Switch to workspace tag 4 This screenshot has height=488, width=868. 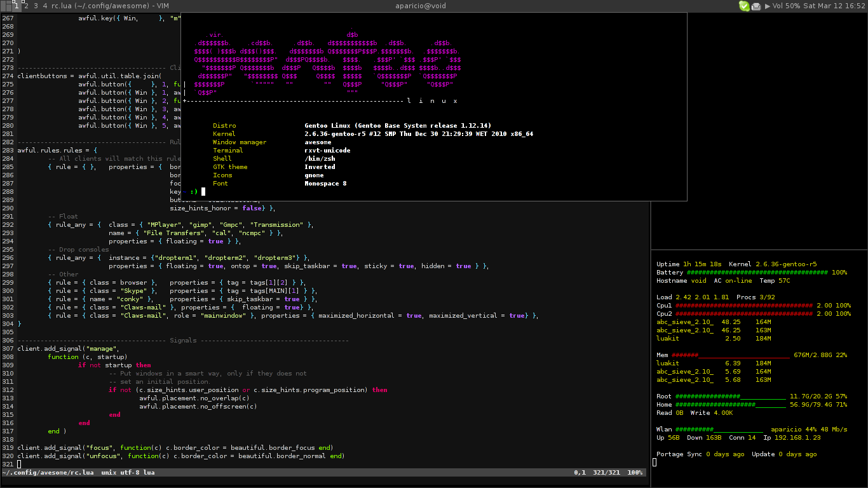click(45, 6)
